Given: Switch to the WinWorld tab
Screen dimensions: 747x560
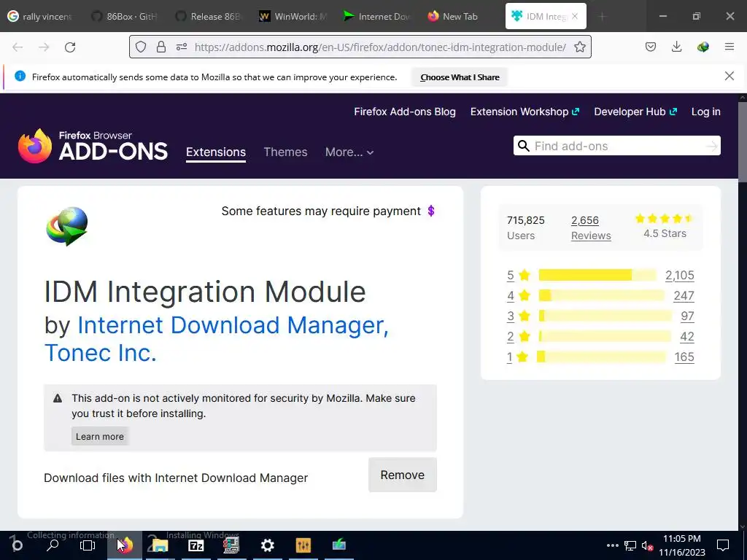Looking at the screenshot, I should pyautogui.click(x=292, y=16).
